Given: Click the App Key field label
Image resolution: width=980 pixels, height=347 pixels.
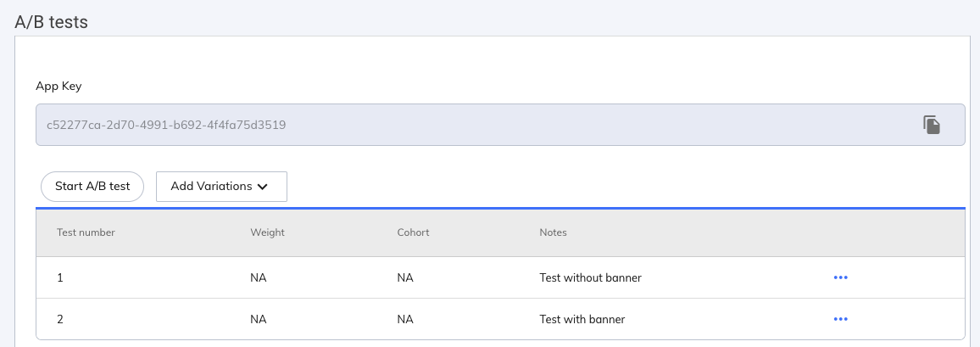Looking at the screenshot, I should (58, 86).
